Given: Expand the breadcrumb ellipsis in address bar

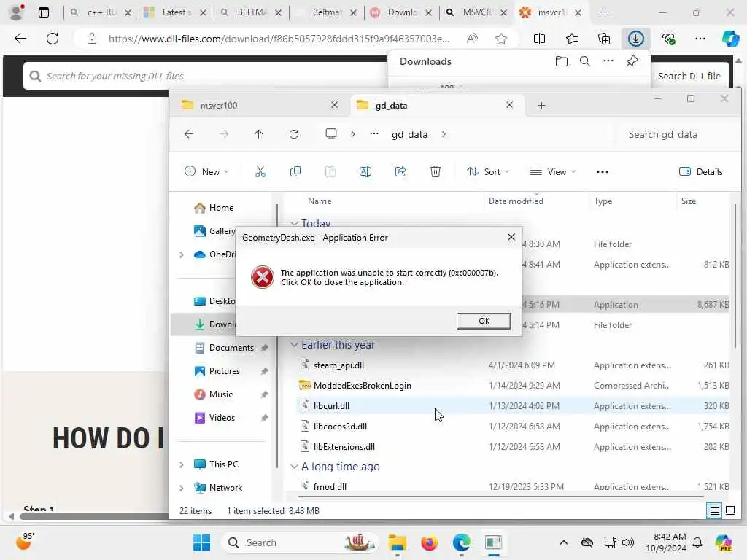Looking at the screenshot, I should (x=374, y=134).
